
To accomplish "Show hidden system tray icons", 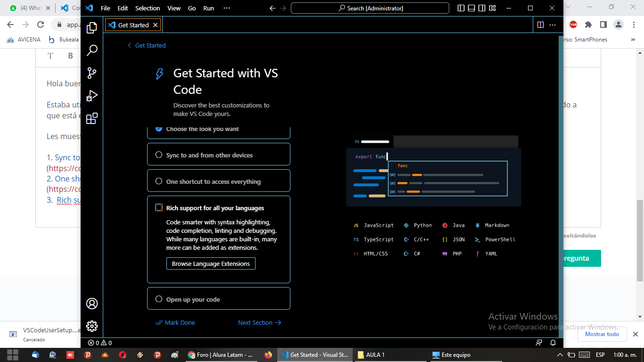I will point(560,355).
